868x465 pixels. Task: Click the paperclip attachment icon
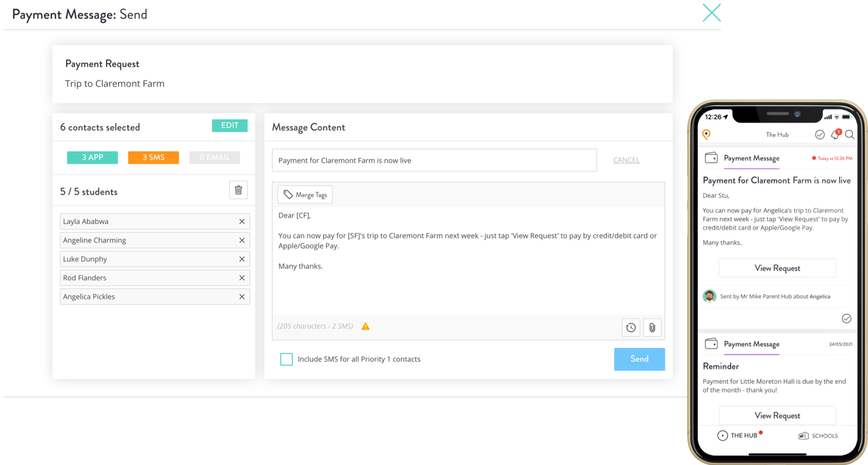652,327
